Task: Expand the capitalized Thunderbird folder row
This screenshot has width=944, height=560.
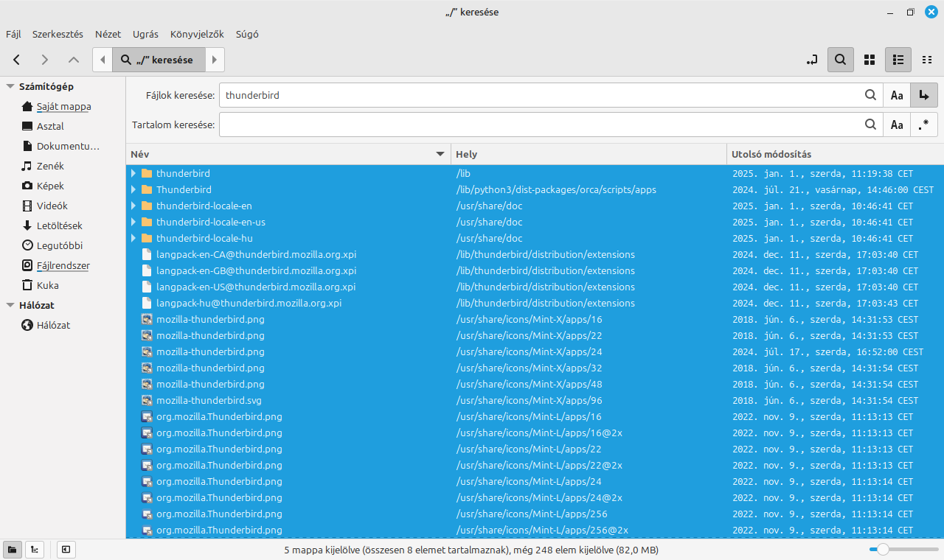Action: tap(133, 189)
